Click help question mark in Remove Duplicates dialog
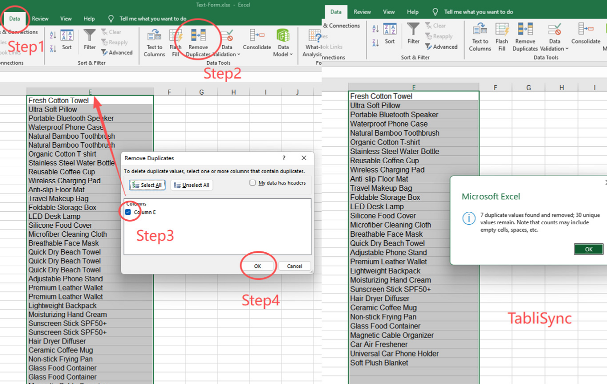Image resolution: width=607 pixels, height=384 pixels. coord(284,158)
